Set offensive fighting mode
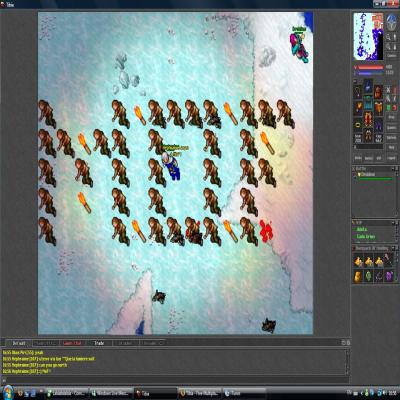This screenshot has width=400, height=400. coord(388,90)
